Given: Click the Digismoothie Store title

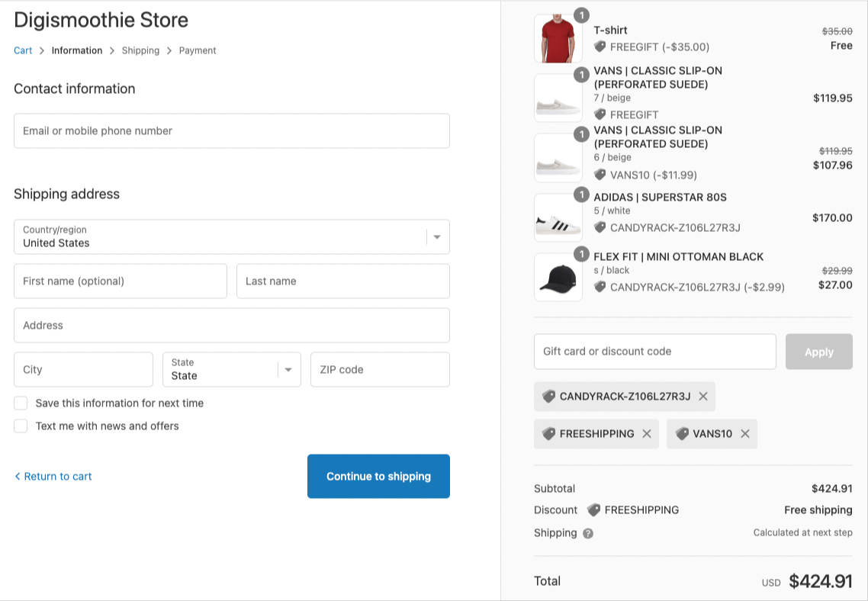Looking at the screenshot, I should 101,20.
